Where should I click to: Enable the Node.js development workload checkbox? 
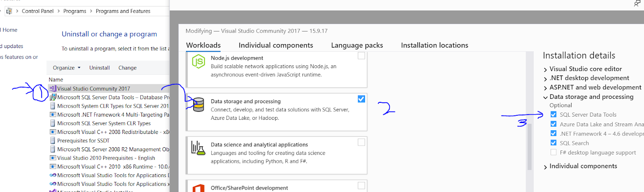[361, 56]
